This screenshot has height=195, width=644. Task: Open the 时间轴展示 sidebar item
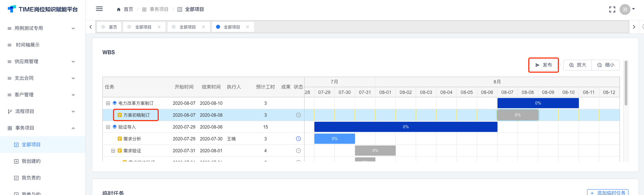(x=42, y=45)
